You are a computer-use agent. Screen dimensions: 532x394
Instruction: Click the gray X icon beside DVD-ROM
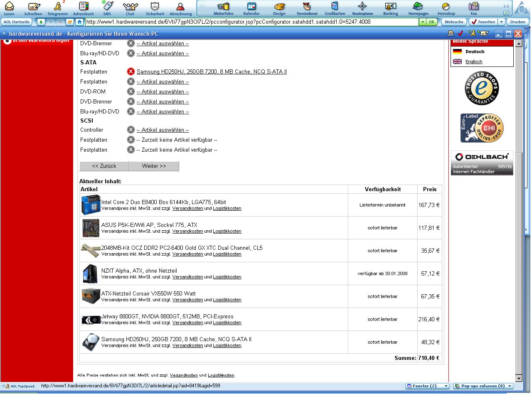point(131,91)
